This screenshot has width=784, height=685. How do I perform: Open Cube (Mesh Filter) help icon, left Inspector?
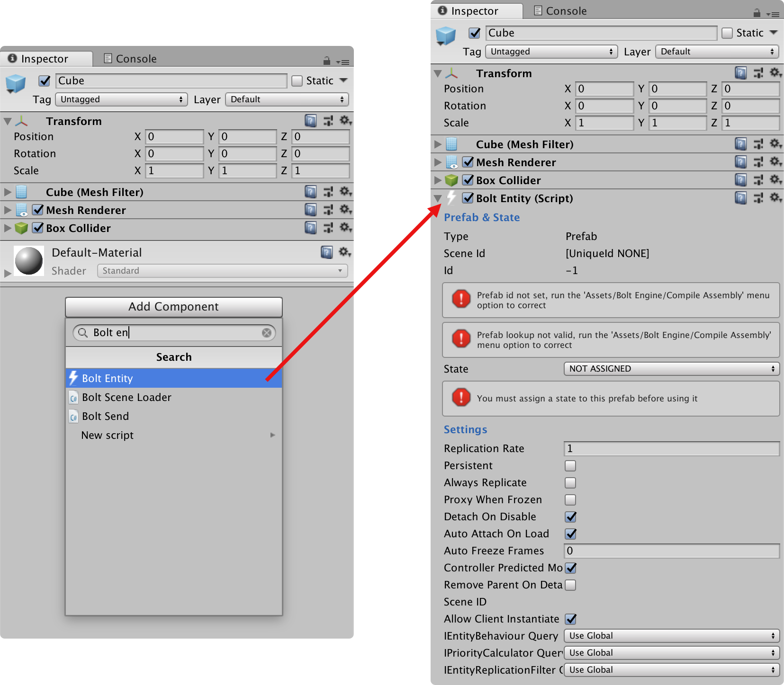311,192
